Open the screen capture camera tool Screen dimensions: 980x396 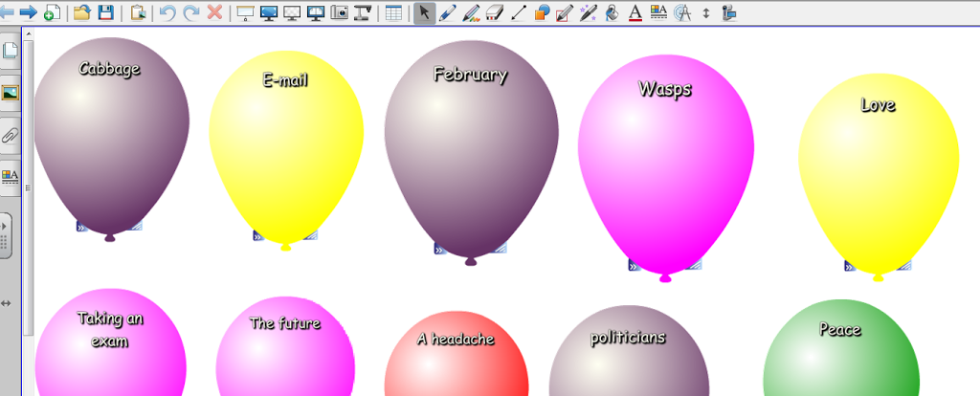340,11
